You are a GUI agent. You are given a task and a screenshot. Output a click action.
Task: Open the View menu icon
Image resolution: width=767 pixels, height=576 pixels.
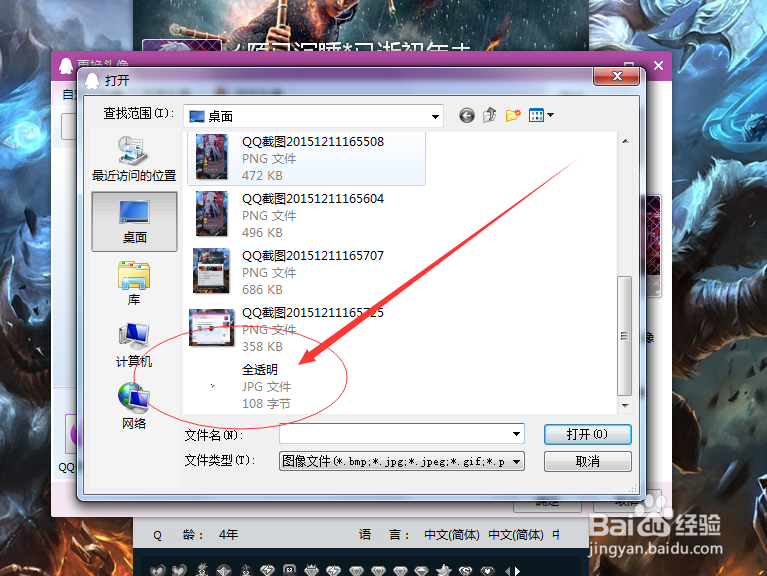pos(537,115)
